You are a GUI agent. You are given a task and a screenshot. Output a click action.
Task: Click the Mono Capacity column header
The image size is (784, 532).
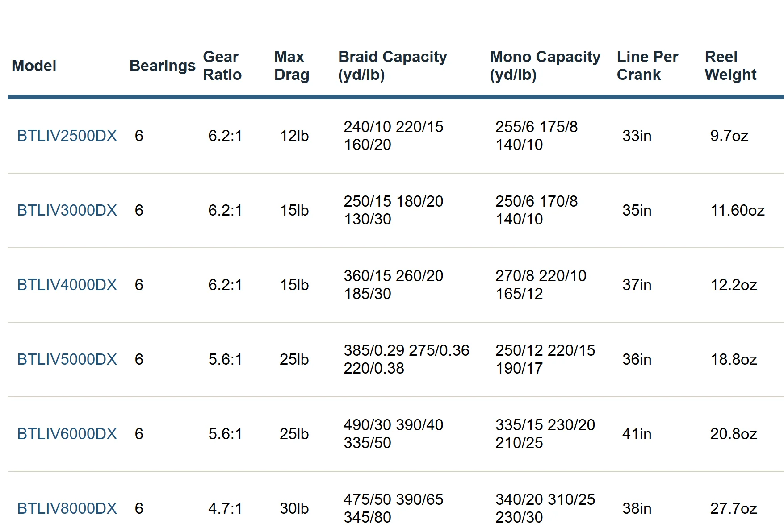[545, 66]
